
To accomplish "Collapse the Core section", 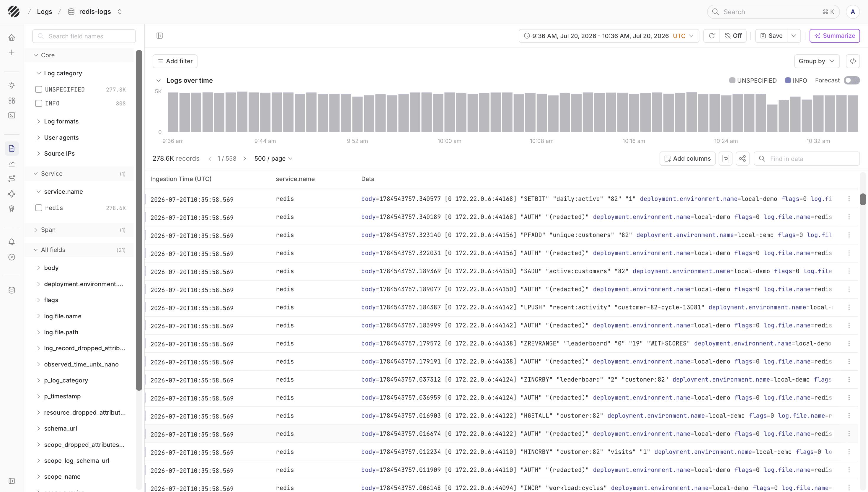I will coord(36,55).
